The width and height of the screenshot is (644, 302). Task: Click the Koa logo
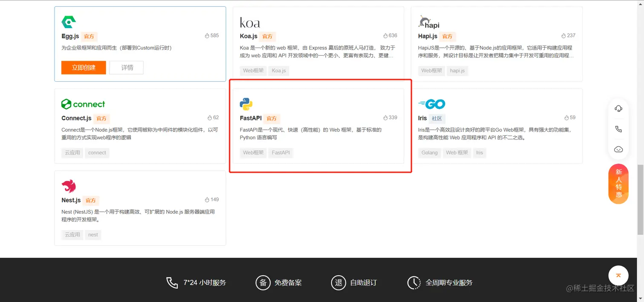coord(250,23)
